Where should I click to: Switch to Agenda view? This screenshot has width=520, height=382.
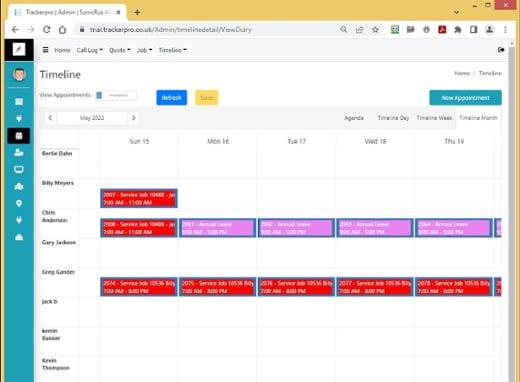(x=354, y=118)
